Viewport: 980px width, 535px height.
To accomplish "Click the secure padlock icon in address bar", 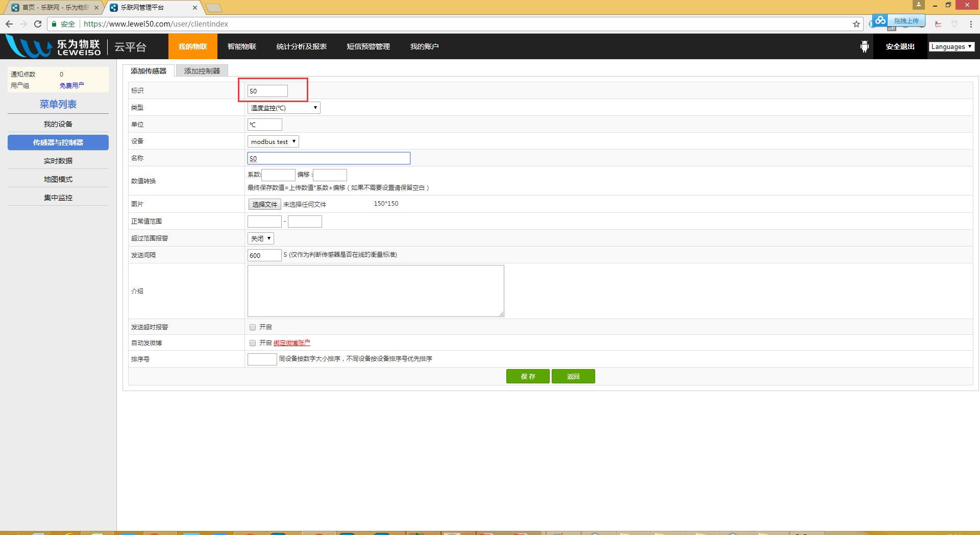I will click(54, 24).
